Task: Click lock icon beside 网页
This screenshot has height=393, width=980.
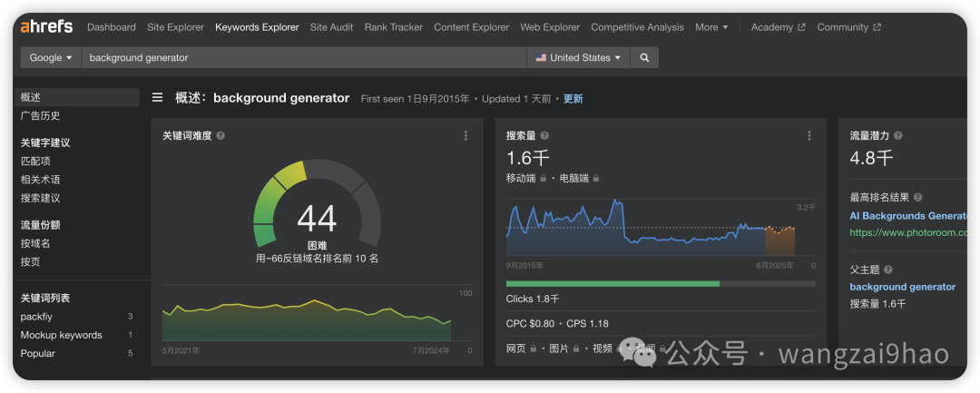Action: 534,349
